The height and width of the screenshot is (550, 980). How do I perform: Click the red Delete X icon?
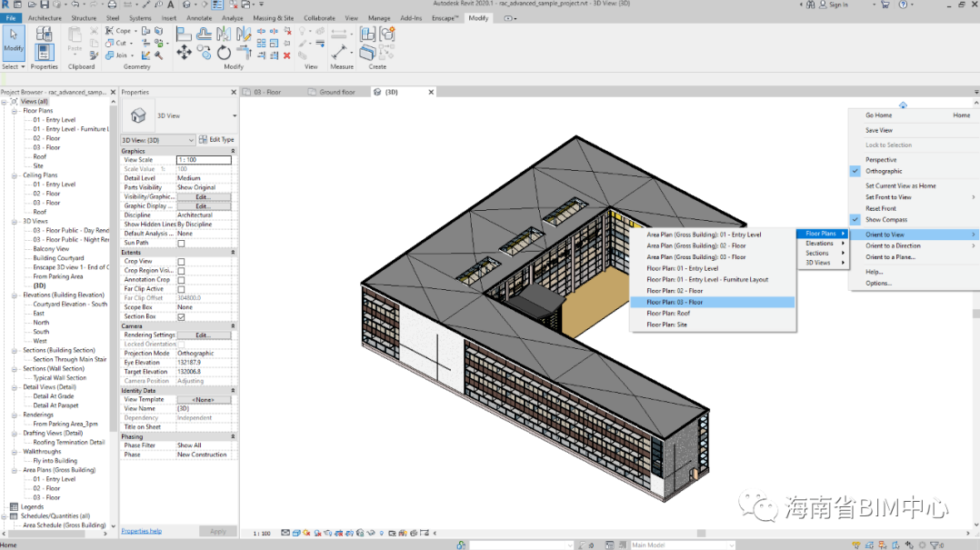[287, 55]
